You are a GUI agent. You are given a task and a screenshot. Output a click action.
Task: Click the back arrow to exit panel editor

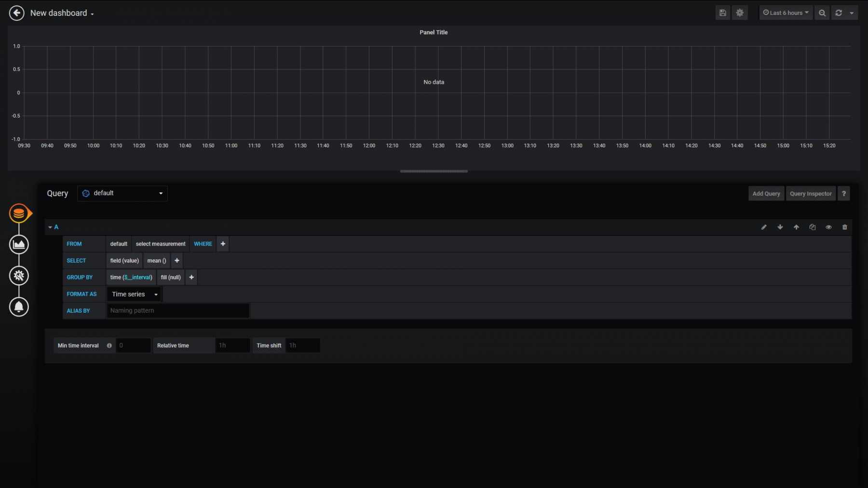click(x=17, y=13)
